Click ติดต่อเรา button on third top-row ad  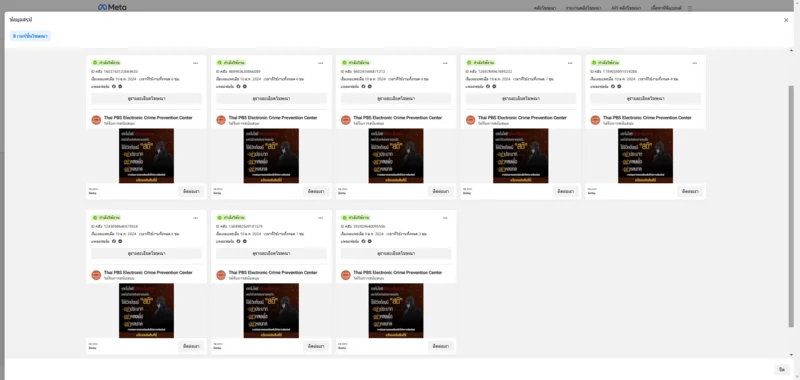[441, 191]
